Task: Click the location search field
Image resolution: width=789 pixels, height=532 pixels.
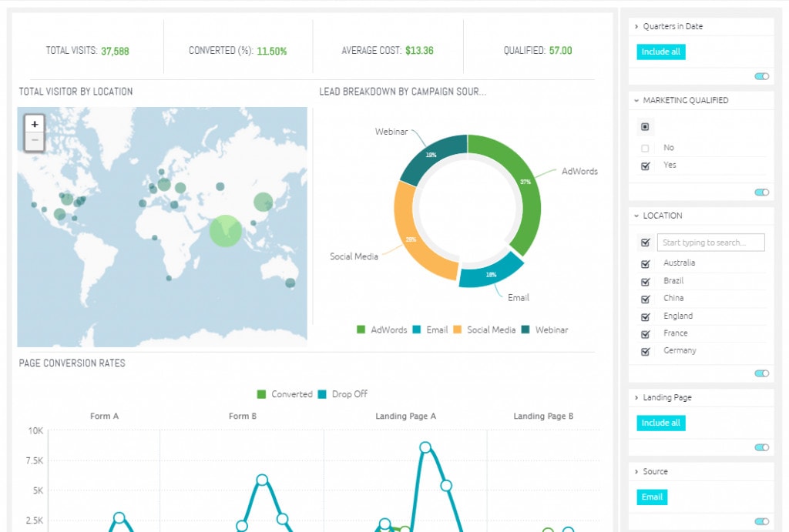Action: 710,243
